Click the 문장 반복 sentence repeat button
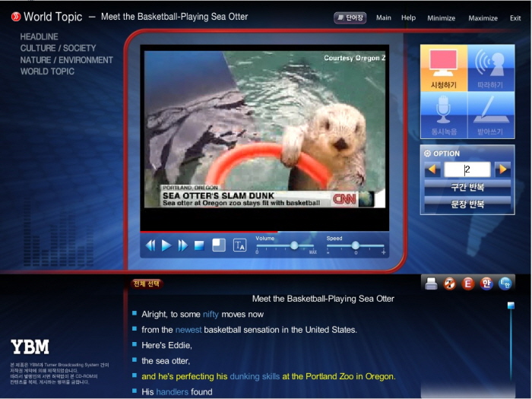 [467, 204]
